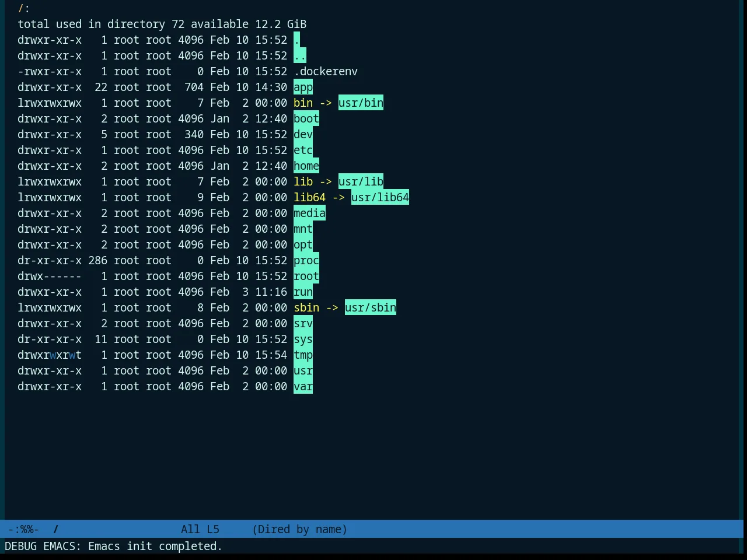Click the single-dot current directory entry
This screenshot has width=747, height=560.
coord(296,40)
